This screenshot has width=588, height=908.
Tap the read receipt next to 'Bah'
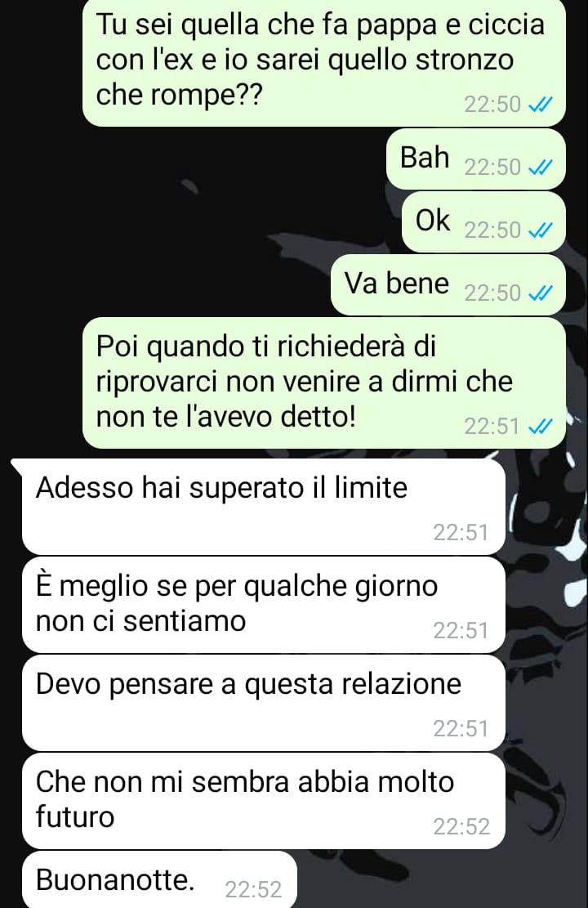tap(541, 168)
